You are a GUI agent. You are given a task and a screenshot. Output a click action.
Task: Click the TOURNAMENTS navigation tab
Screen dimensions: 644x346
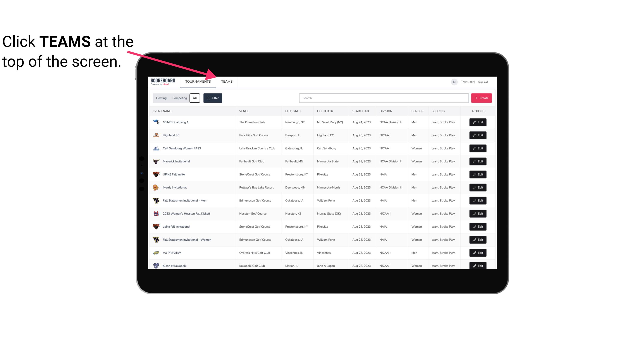pyautogui.click(x=198, y=81)
